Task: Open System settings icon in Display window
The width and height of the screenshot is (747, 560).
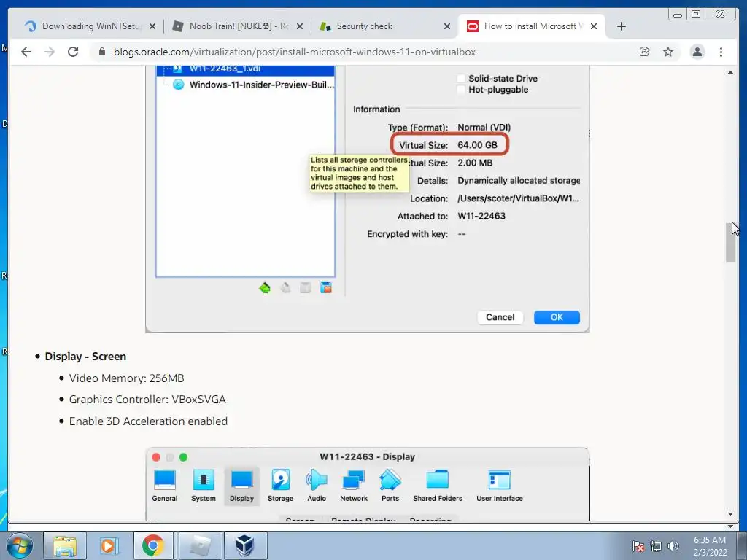Action: (x=204, y=486)
